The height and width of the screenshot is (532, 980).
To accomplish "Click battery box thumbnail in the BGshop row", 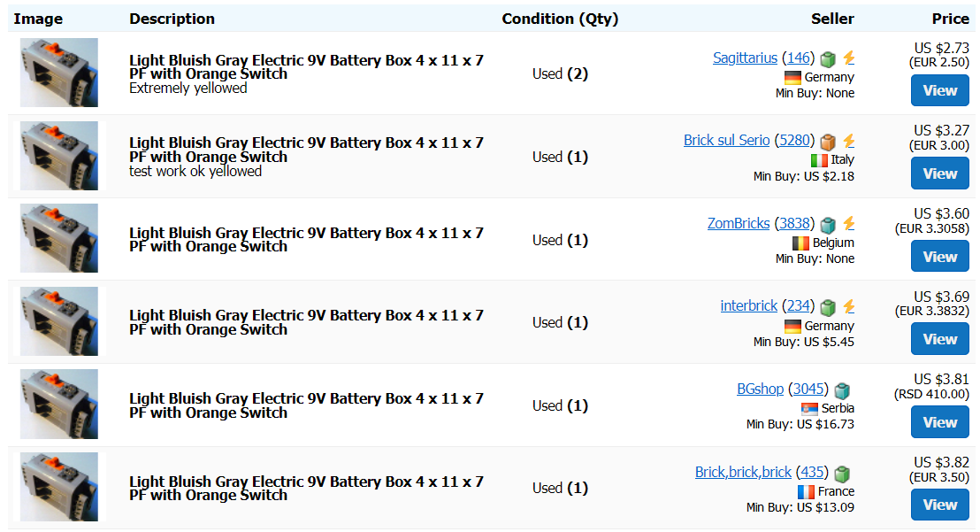I will coord(59,405).
